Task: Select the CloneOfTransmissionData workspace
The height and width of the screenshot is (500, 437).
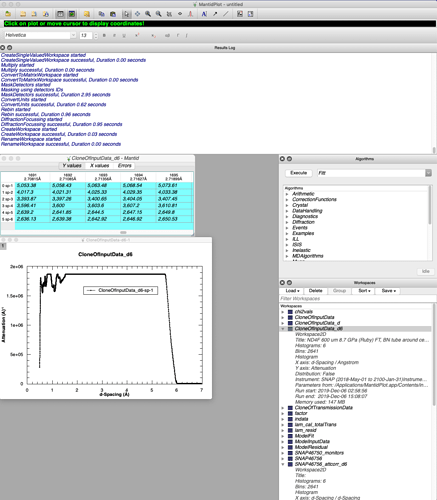Action: [323, 408]
